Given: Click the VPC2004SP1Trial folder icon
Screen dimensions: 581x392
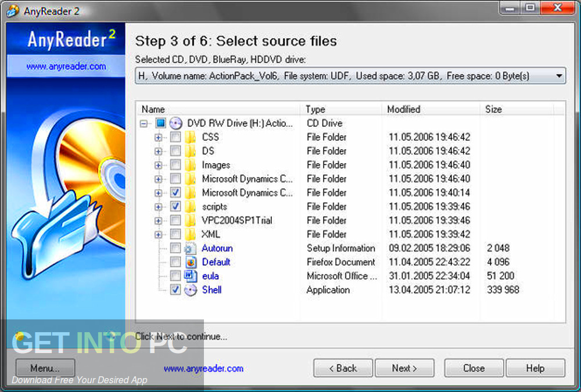Looking at the screenshot, I should click(190, 221).
